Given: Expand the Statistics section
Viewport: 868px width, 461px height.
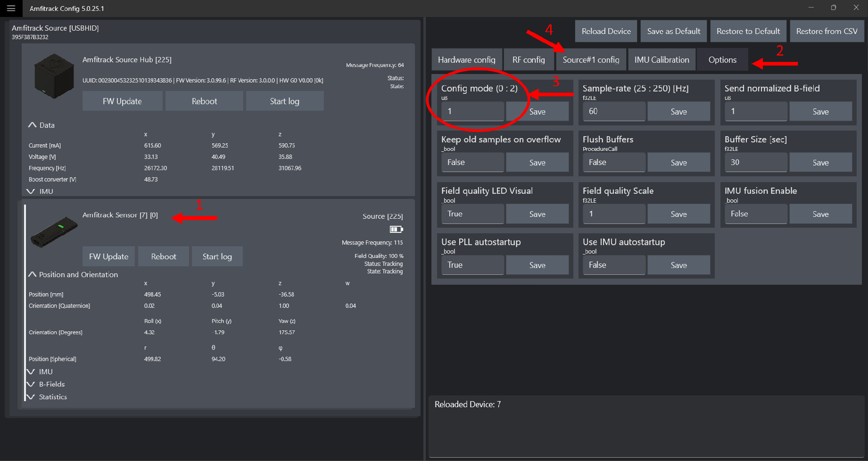Looking at the screenshot, I should (31, 397).
